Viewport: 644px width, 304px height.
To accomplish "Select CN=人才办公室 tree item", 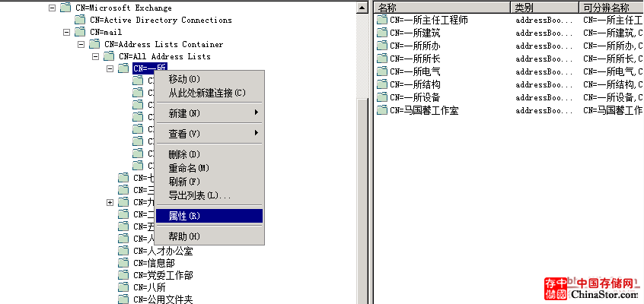I will coord(163,251).
